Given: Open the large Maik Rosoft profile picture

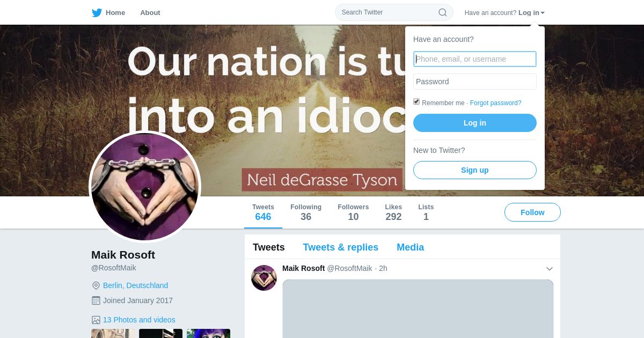Looking at the screenshot, I should (145, 187).
